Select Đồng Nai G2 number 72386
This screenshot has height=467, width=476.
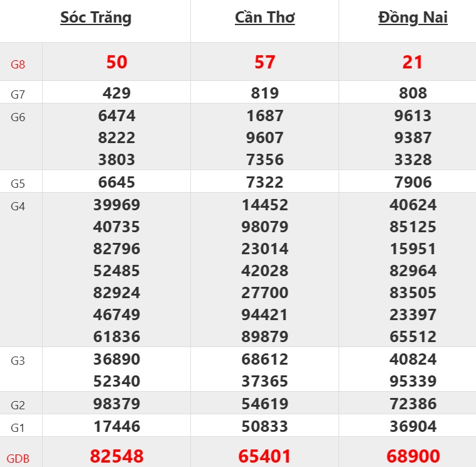413,404
